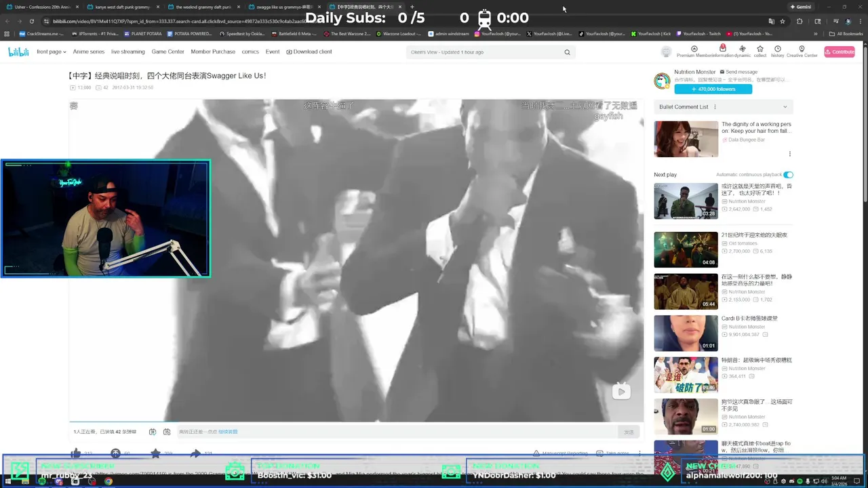This screenshot has width=868, height=488.
Task: Open the 04:08 Old tomatoes video thumbnail
Action: tap(686, 249)
